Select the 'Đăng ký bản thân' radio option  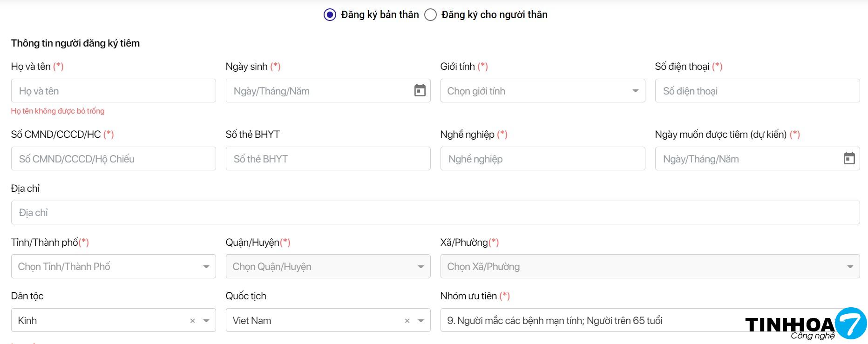click(330, 15)
